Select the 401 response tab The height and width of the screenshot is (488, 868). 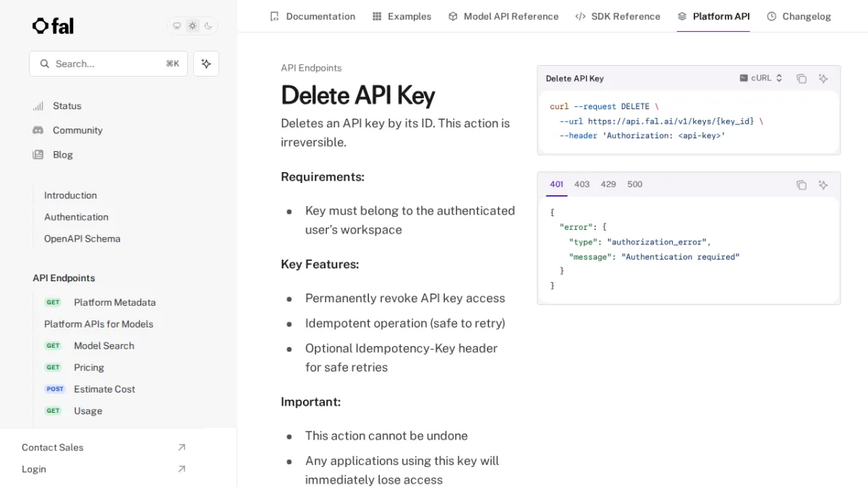click(556, 184)
